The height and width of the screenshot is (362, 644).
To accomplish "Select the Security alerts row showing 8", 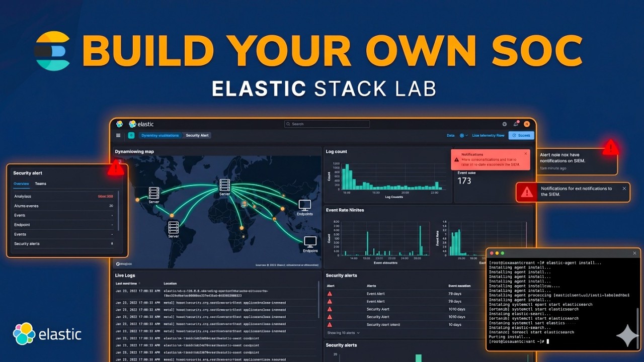I will (63, 244).
